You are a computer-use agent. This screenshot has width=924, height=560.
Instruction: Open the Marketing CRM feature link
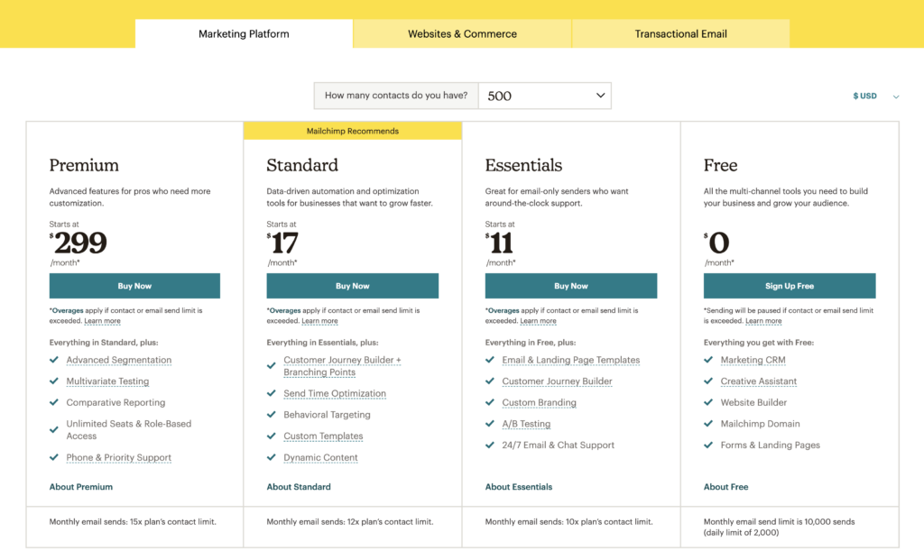[x=753, y=360]
